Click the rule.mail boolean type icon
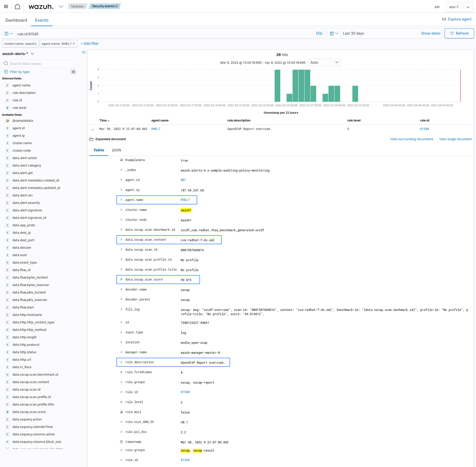 (121, 412)
